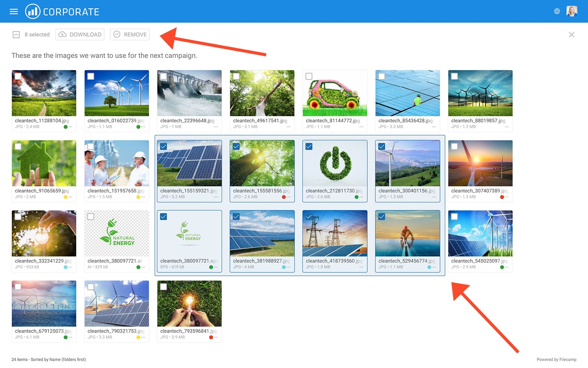Open more options for cleantech_88019857.jpg
The height and width of the screenshot is (368, 588).
507,127
